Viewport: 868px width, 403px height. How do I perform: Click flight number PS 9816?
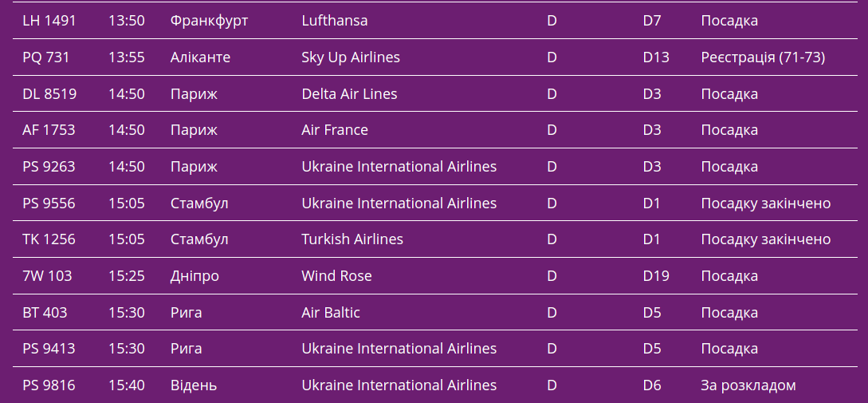pyautogui.click(x=49, y=385)
